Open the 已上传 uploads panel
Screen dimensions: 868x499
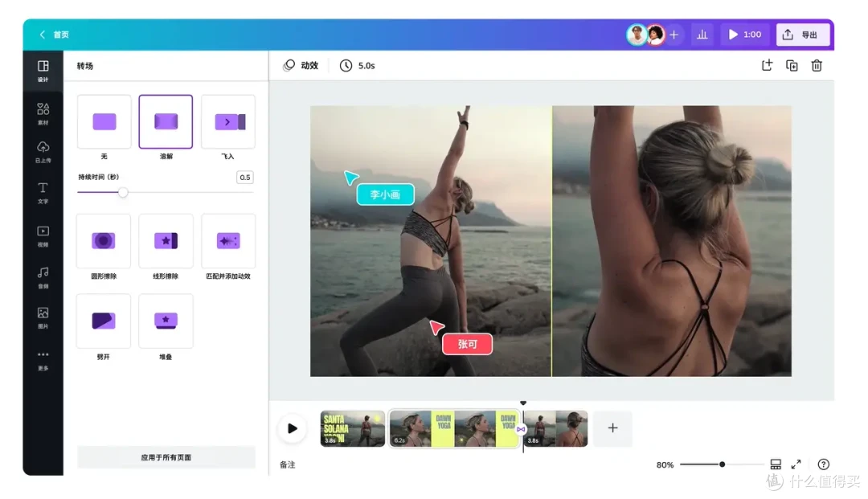click(x=43, y=151)
